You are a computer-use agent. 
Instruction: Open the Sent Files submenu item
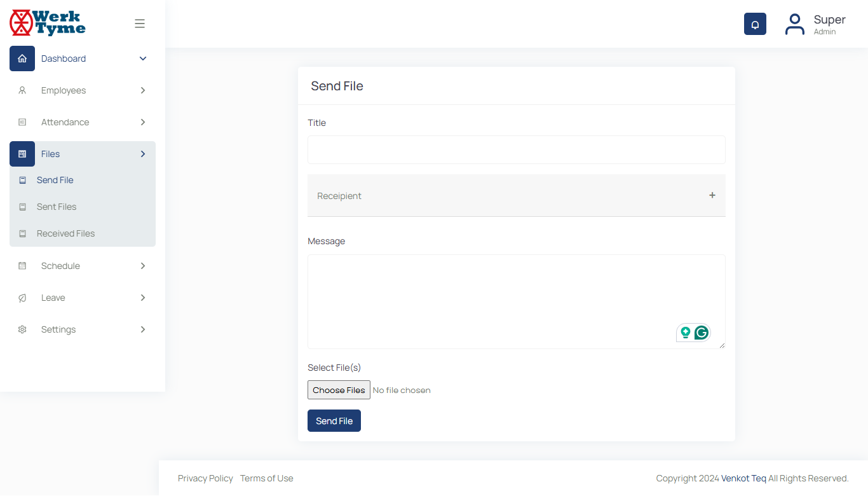pyautogui.click(x=57, y=207)
